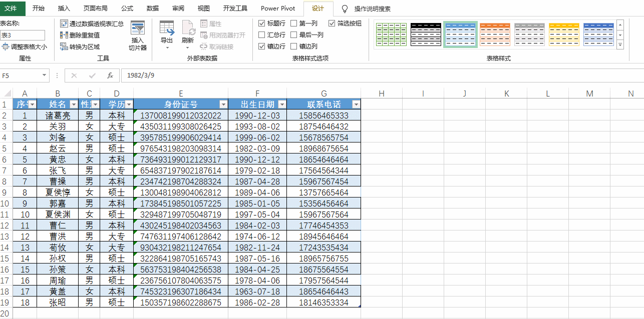
Task: Expand the table styles gallery More arrow
Action: pyautogui.click(x=620, y=45)
